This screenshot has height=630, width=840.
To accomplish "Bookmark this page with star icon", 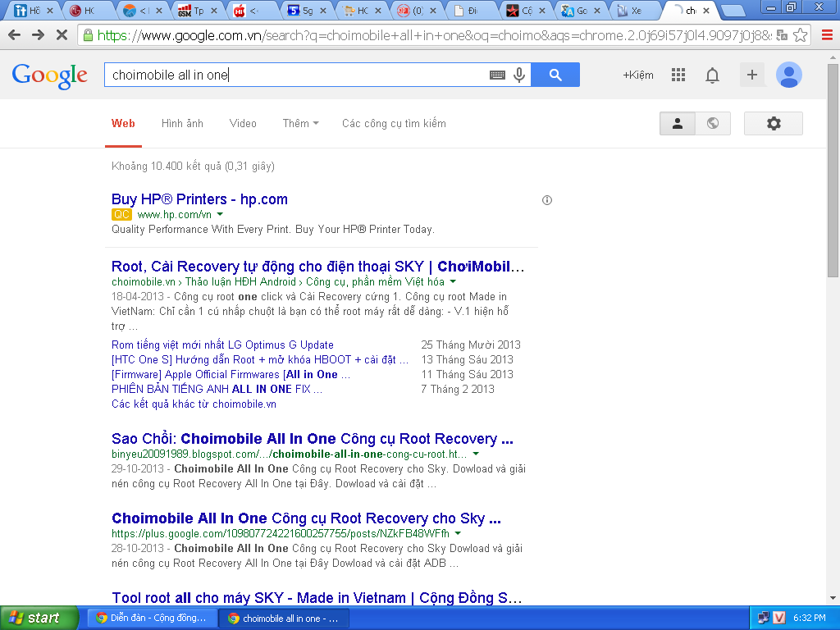I will (801, 35).
